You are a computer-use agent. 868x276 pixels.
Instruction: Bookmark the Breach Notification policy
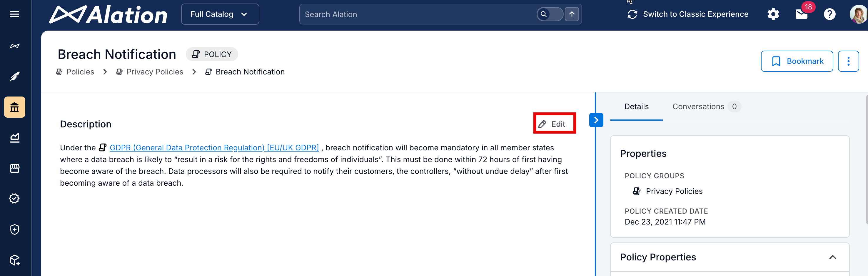click(x=797, y=61)
